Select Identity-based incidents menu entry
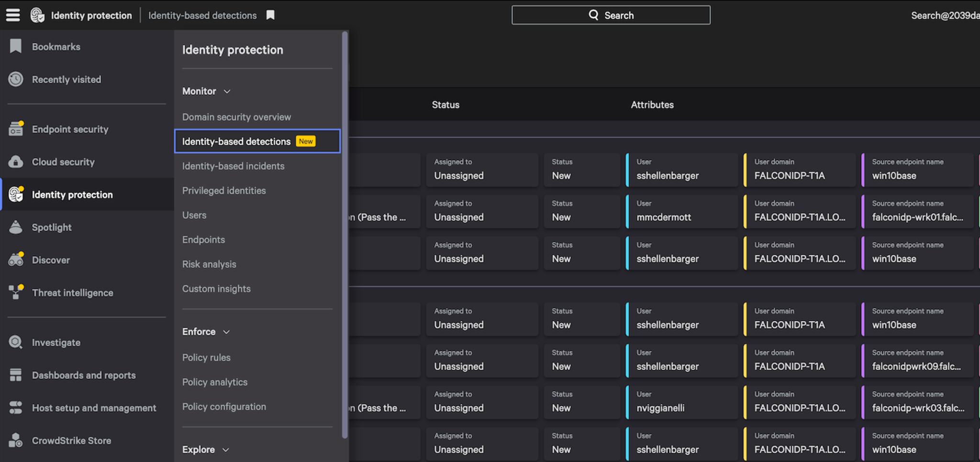 click(x=233, y=166)
